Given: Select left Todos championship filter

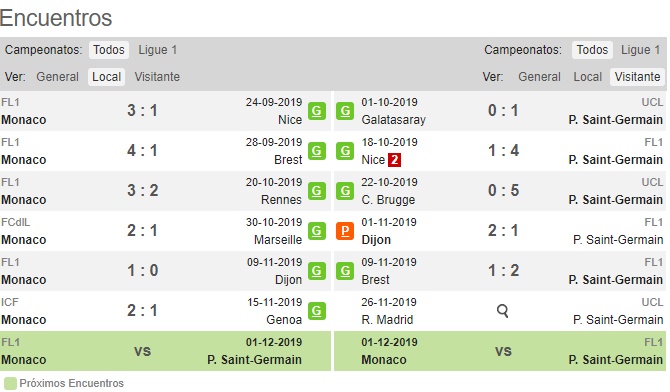Looking at the screenshot, I should [x=109, y=50].
